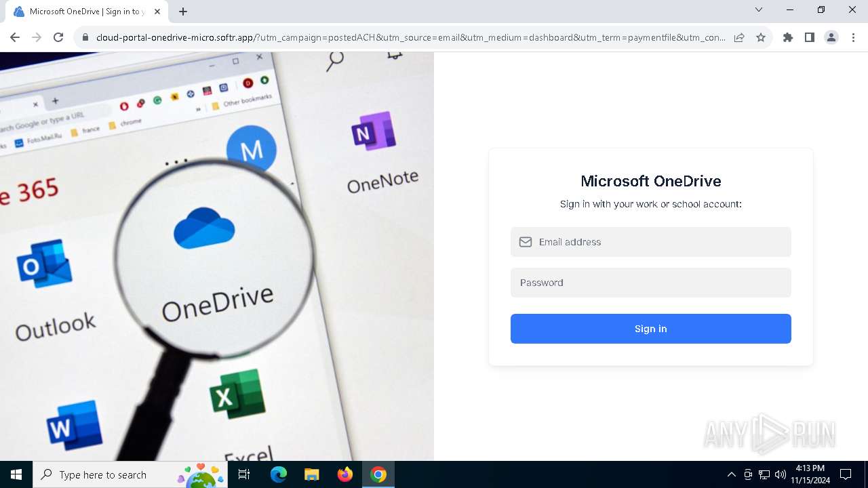Click the taskbar search box

click(130, 474)
